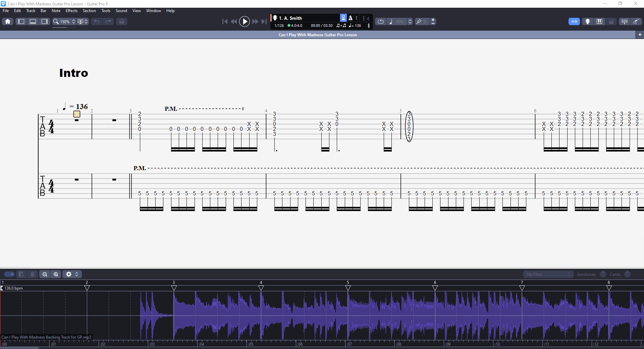Open the Sound menu

click(121, 11)
